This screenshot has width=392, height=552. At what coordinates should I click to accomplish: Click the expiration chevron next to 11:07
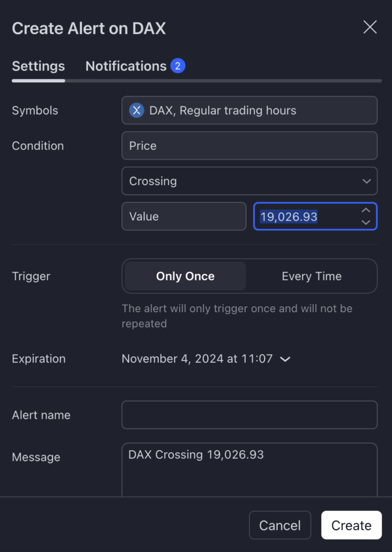coord(285,359)
